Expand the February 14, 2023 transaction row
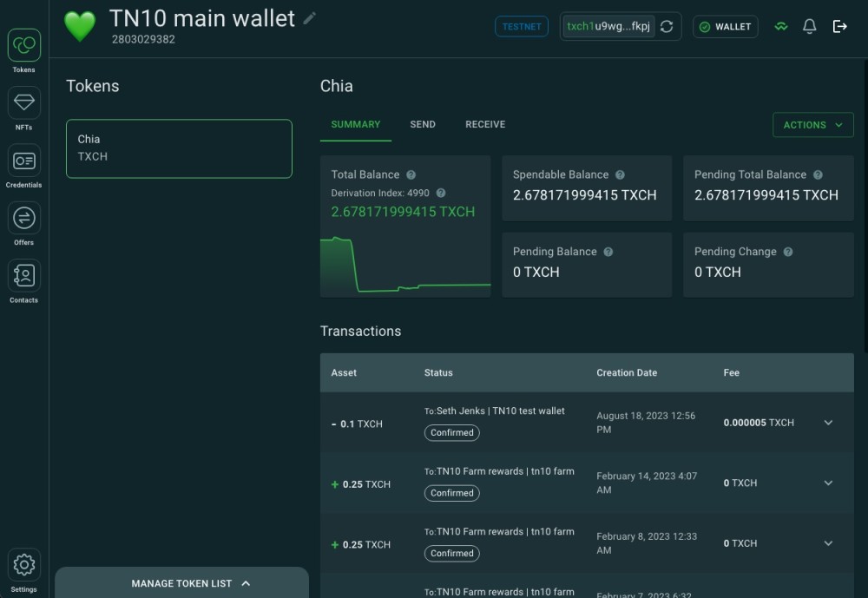Image resolution: width=868 pixels, height=598 pixels. coord(828,483)
